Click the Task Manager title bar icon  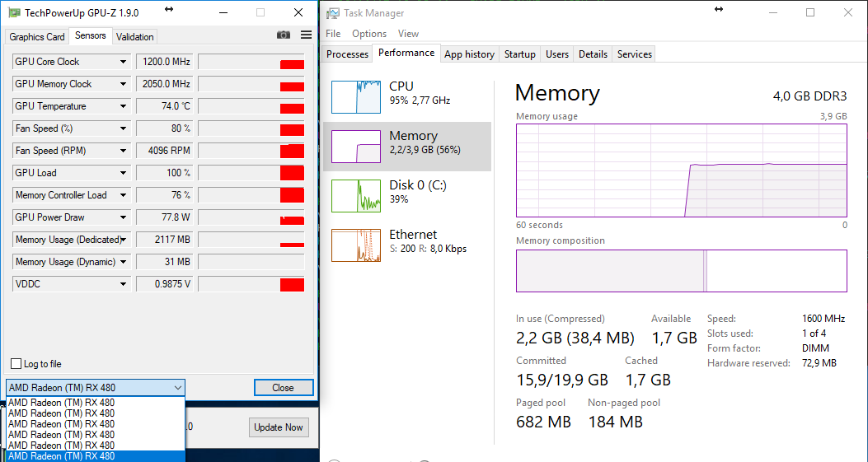(332, 13)
